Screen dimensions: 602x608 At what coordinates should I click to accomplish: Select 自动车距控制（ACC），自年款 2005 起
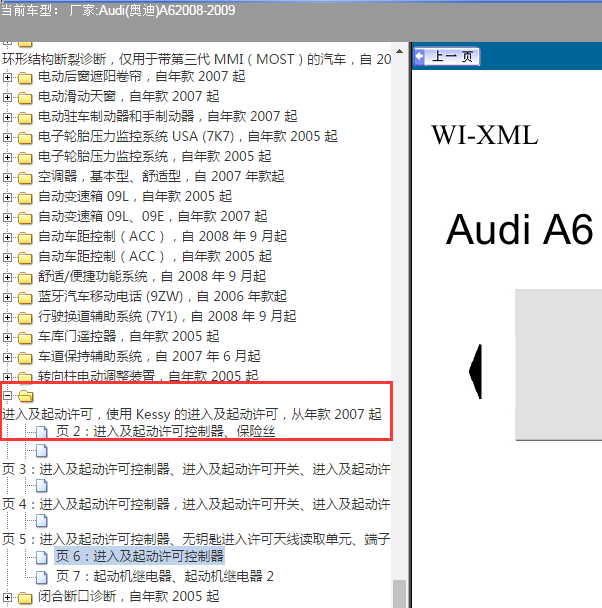[155, 256]
